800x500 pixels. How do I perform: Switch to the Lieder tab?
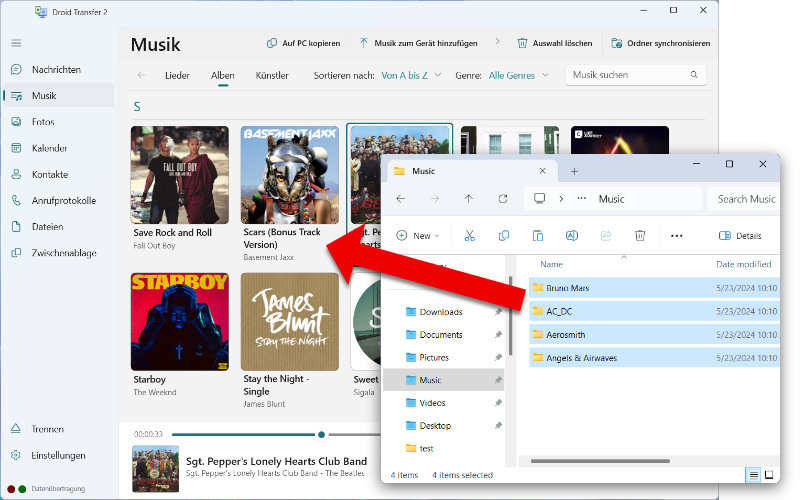177,76
